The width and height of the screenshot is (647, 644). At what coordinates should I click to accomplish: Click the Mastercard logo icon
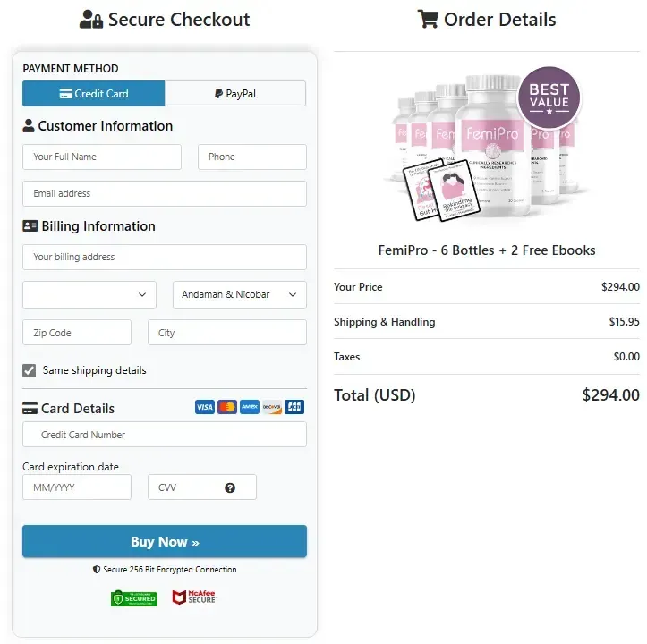point(227,407)
